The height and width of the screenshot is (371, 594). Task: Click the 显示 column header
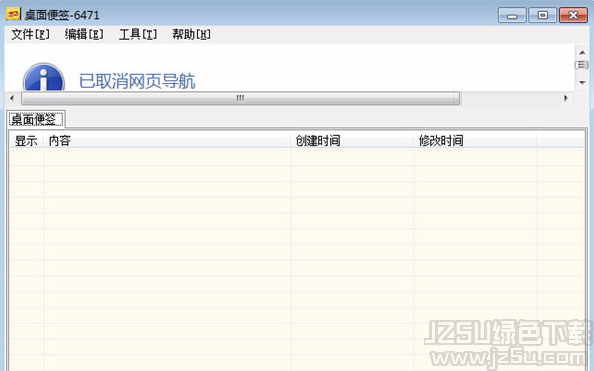pos(26,141)
